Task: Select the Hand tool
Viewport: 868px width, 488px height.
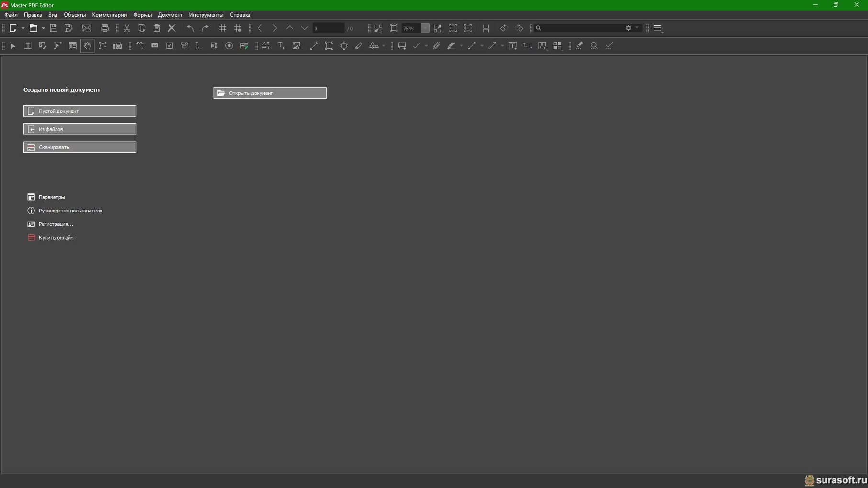Action: pos(88,46)
